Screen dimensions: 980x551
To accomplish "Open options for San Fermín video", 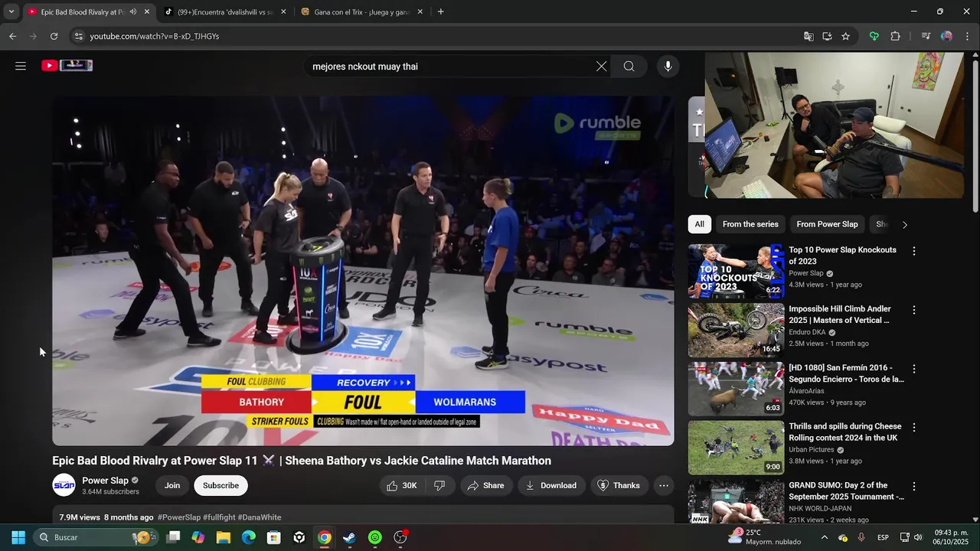I will coord(913,369).
